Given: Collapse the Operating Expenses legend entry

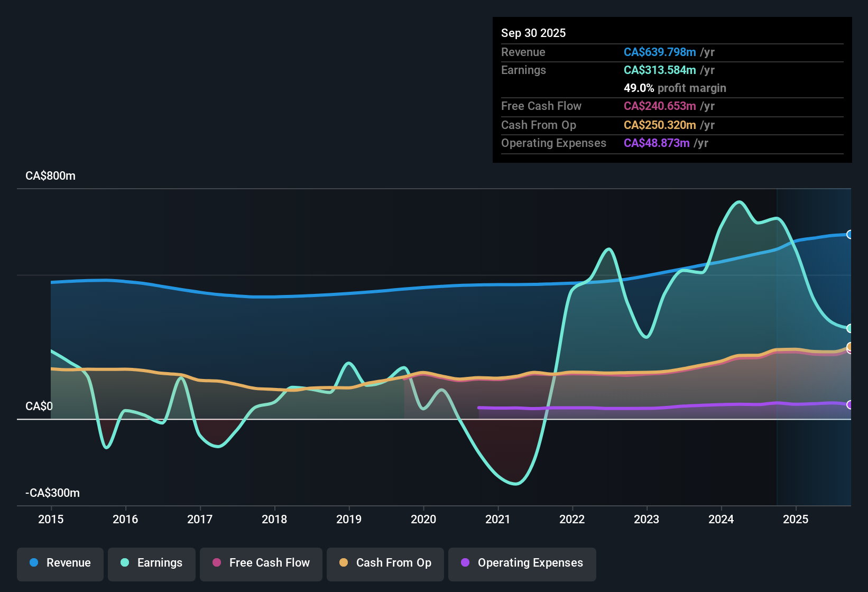Looking at the screenshot, I should tap(522, 563).
